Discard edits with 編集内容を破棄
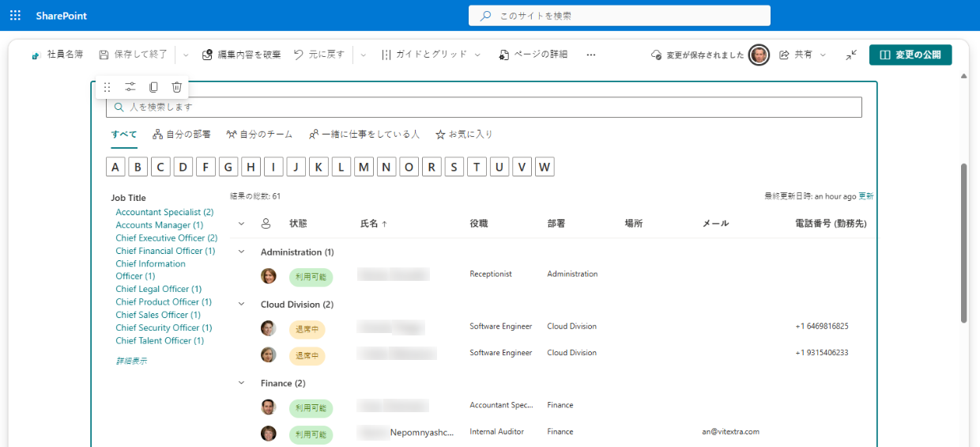Image resolution: width=980 pixels, height=447 pixels. pyautogui.click(x=241, y=55)
